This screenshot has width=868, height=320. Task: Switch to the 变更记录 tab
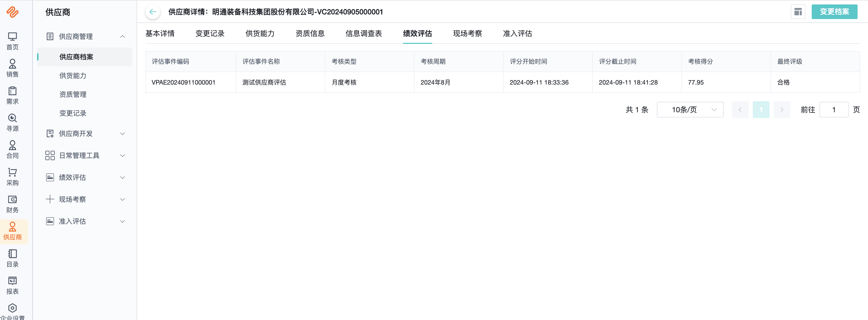click(210, 33)
